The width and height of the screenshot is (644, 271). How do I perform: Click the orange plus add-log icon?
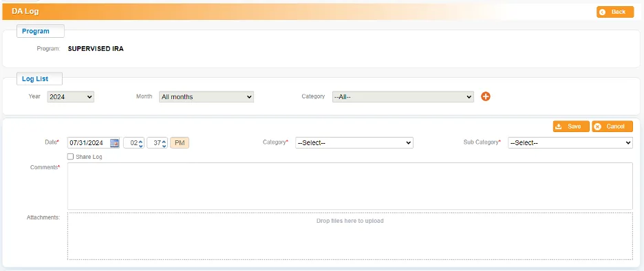486,96
